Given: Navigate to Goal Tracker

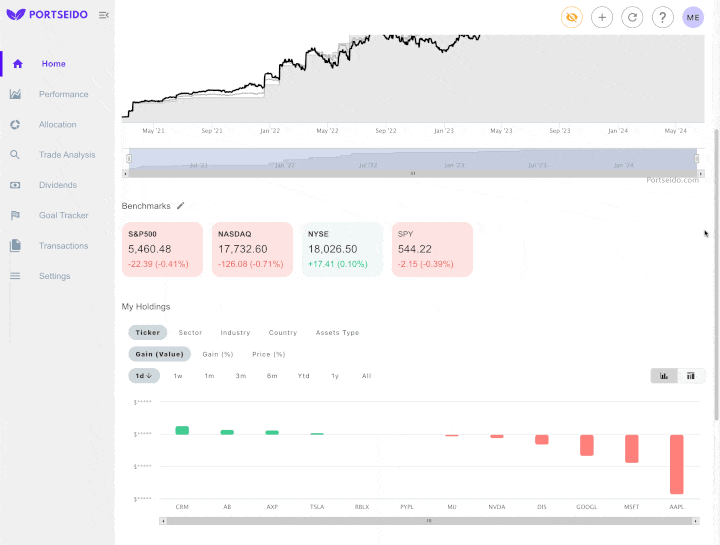Looking at the screenshot, I should pyautogui.click(x=63, y=215).
